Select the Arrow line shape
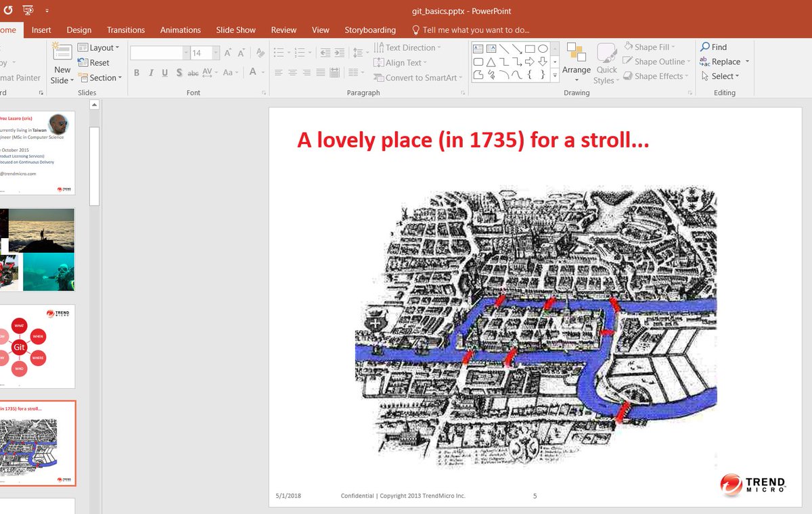 517,49
